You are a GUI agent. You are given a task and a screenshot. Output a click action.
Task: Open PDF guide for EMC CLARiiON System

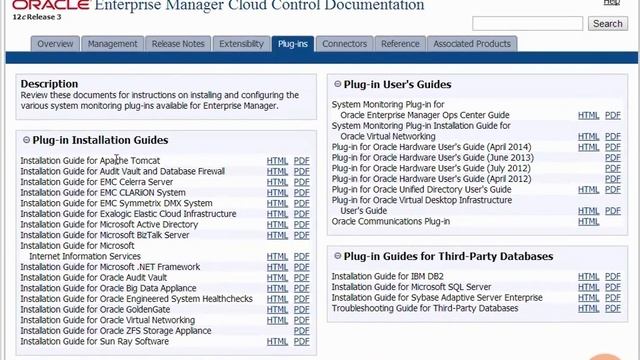[302, 193]
